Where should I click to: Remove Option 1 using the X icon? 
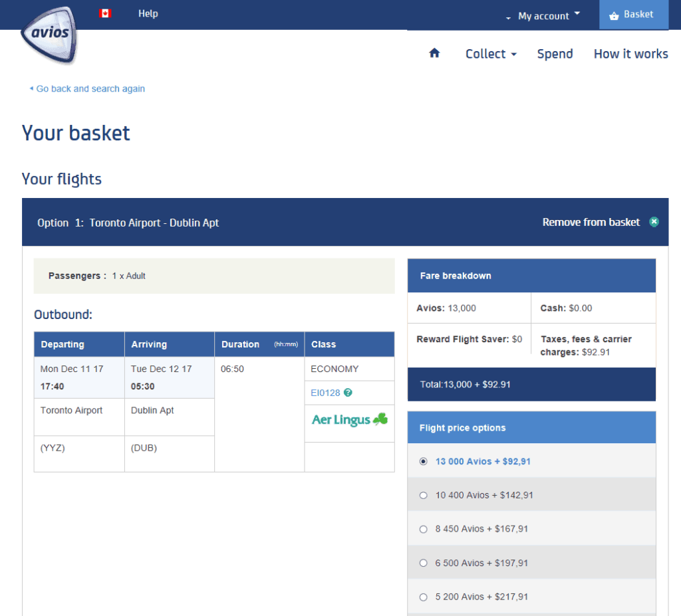[x=654, y=221]
